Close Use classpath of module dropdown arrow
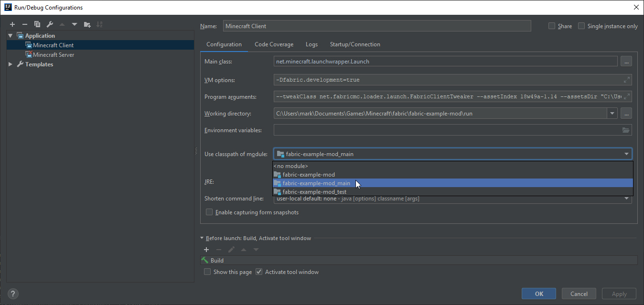Screen dimensions: 644x305 (626, 154)
